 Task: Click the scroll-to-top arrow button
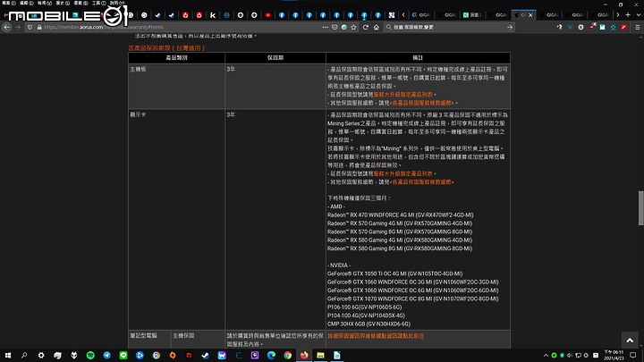pos(630,341)
